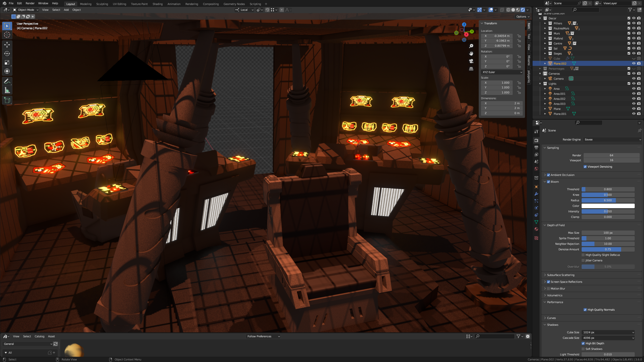Select the Measure tool
This screenshot has width=644, height=362.
(7, 90)
